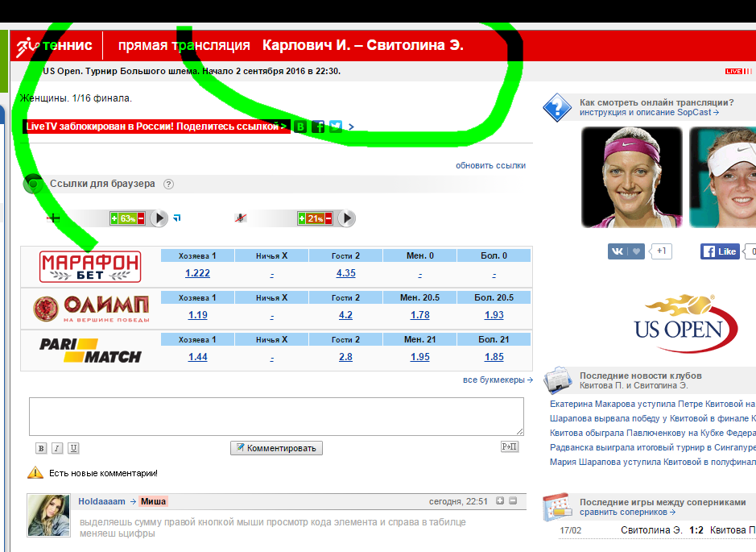
Task: Open browser links help question icon
Action: (x=168, y=184)
